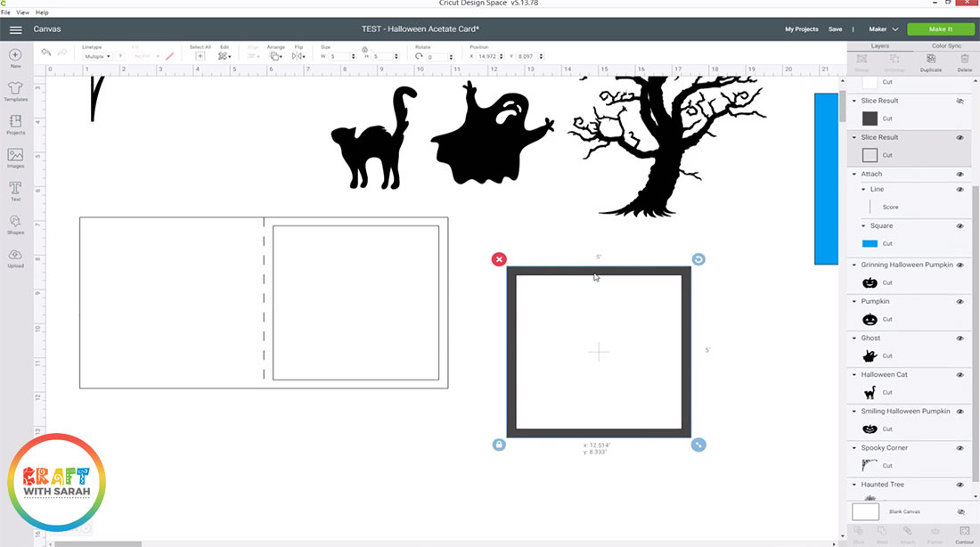Open the Maker machine dropdown
Screen dimensions: 980x547
(883, 29)
